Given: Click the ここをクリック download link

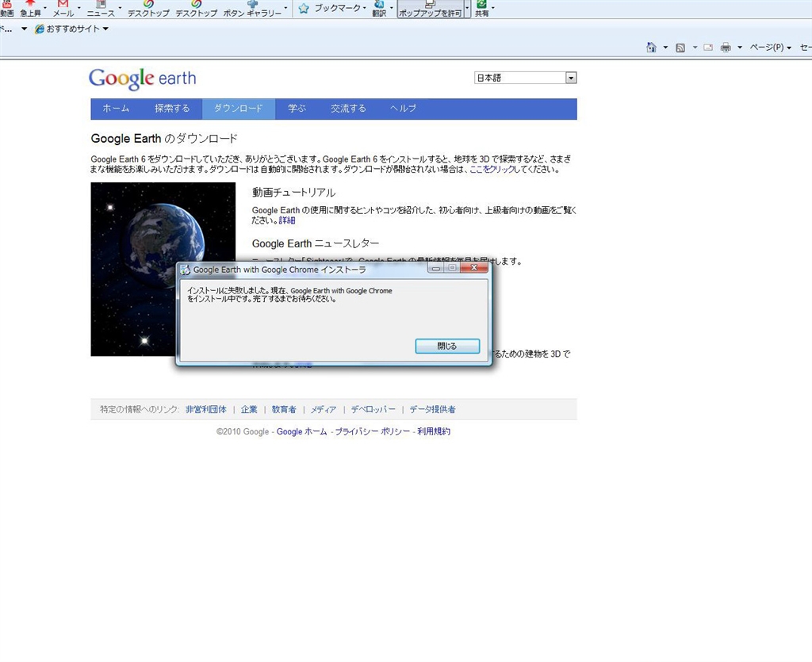Looking at the screenshot, I should 492,169.
